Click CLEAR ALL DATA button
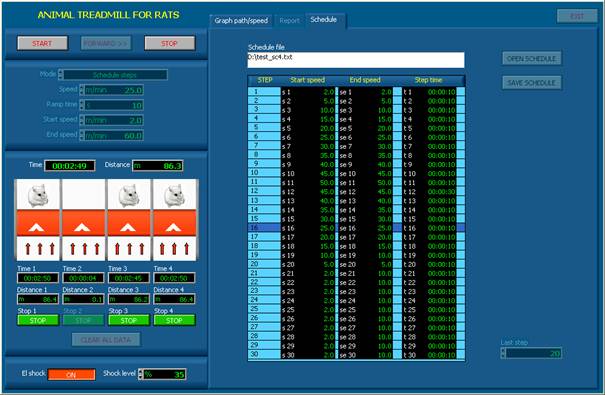This screenshot has height=395, width=605. click(106, 340)
